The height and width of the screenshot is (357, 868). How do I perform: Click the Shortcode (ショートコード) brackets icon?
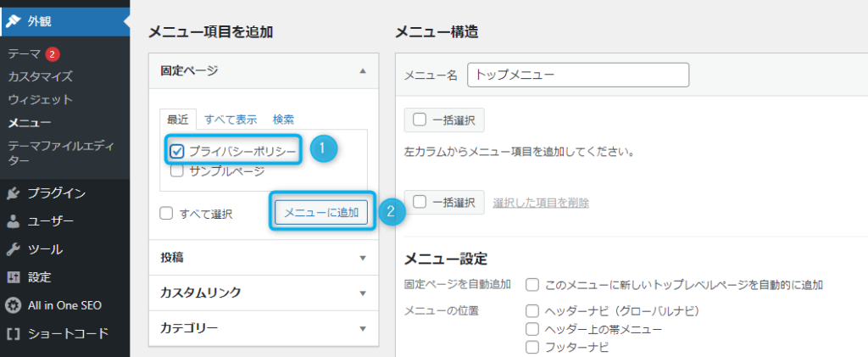pyautogui.click(x=13, y=334)
